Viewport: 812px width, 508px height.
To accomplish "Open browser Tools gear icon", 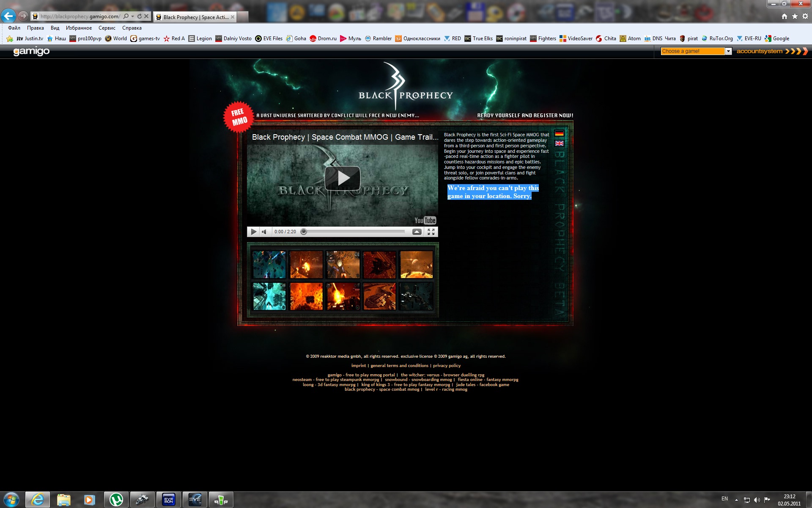I will (805, 16).
